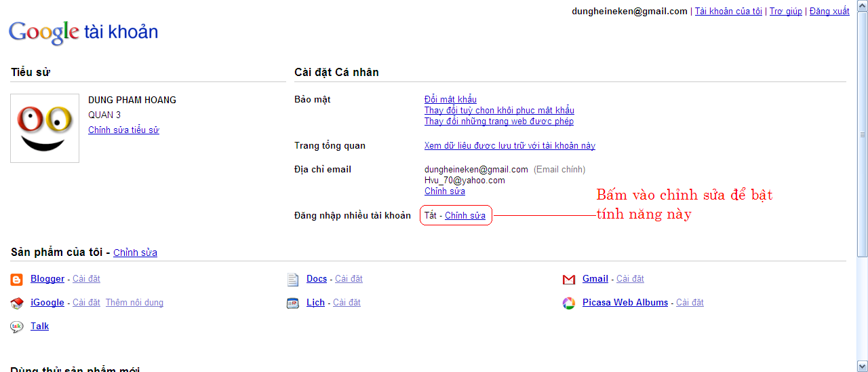Click the Bảo mật label
This screenshot has height=372, width=868.
tap(313, 100)
